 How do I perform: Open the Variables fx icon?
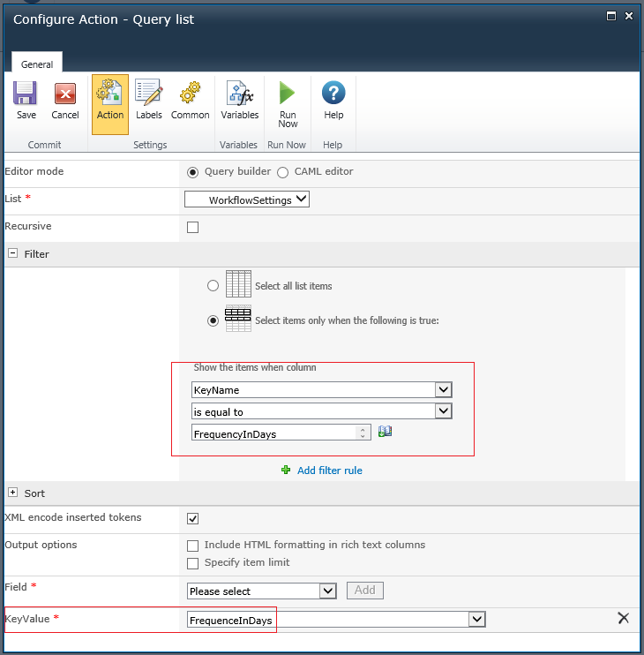coord(240,93)
